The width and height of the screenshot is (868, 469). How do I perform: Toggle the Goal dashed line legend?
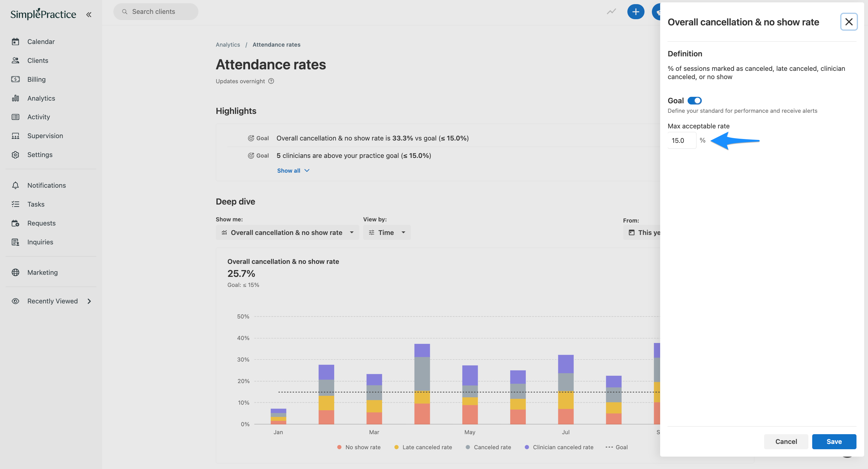click(616, 447)
